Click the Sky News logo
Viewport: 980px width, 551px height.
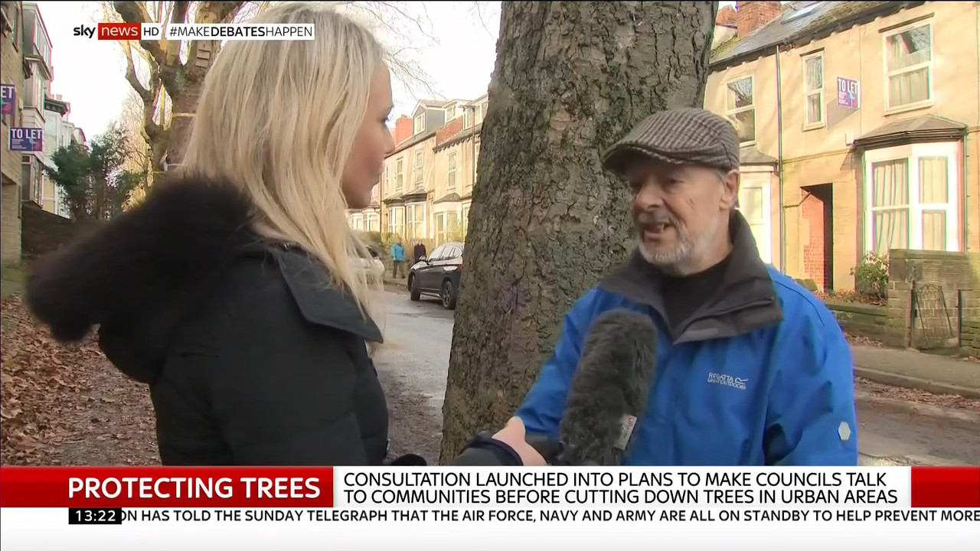tap(106, 31)
